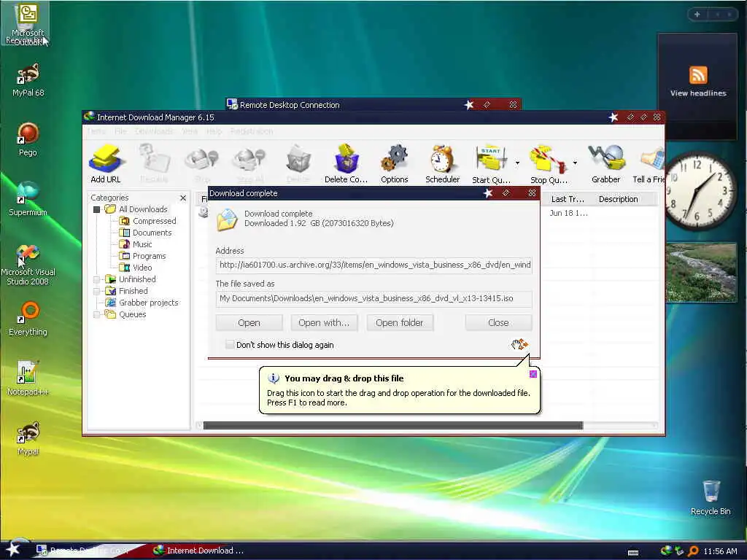747x560 pixels.
Task: Open the Tasks menu
Action: tap(96, 131)
